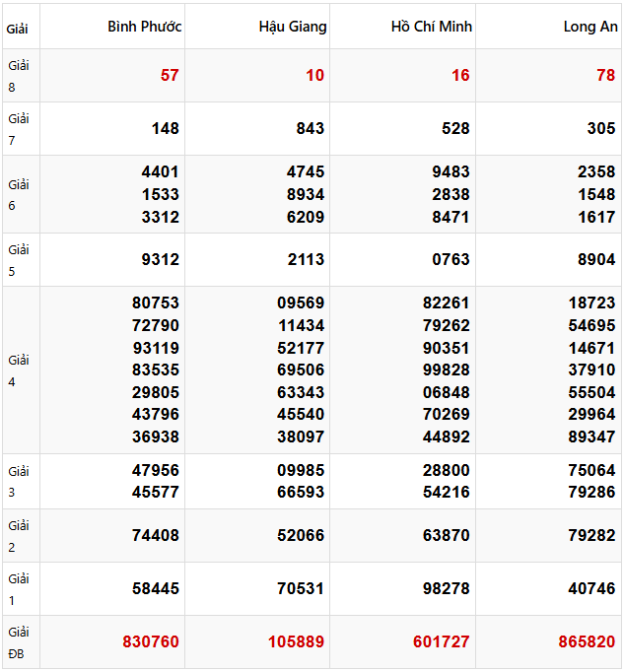Viewport: 624px width, 672px height.
Task: Click the Giải 4 row label
Action: pos(19,370)
